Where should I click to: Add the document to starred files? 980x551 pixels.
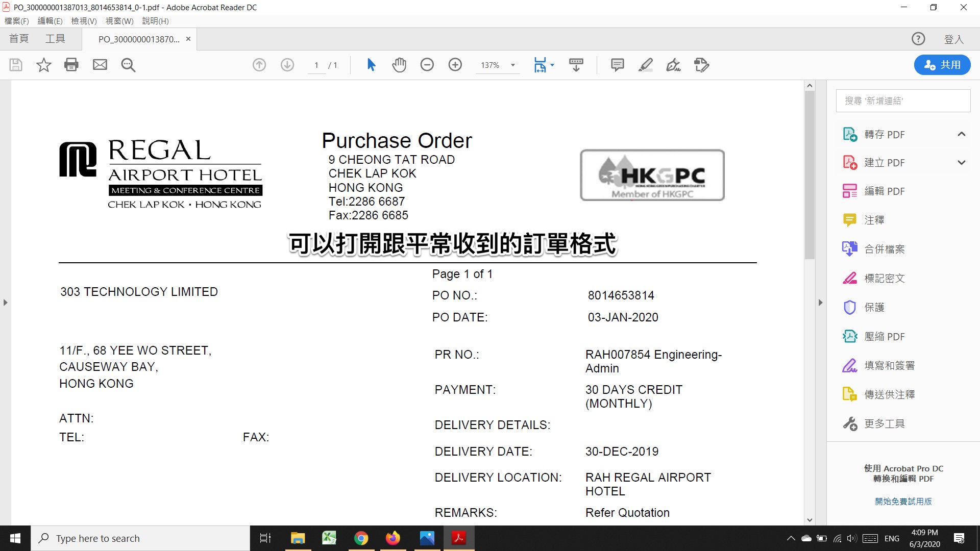(44, 65)
